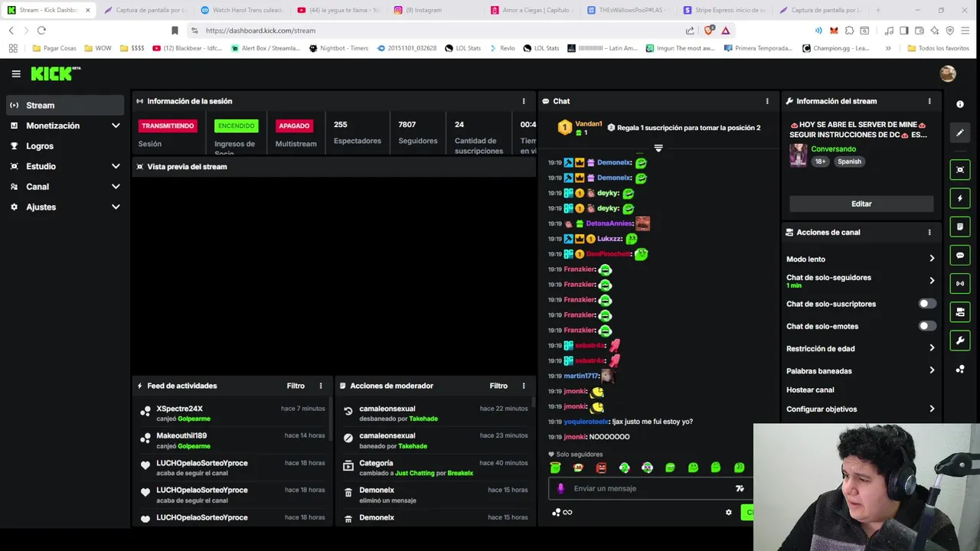This screenshot has height=551, width=980.
Task: Collapse the pinned gift banner in chat
Action: click(658, 148)
